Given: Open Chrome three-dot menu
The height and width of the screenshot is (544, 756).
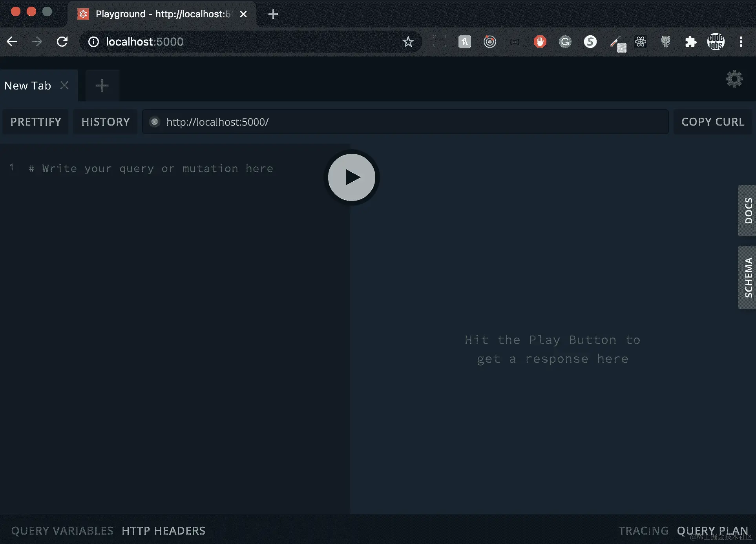Looking at the screenshot, I should (741, 42).
